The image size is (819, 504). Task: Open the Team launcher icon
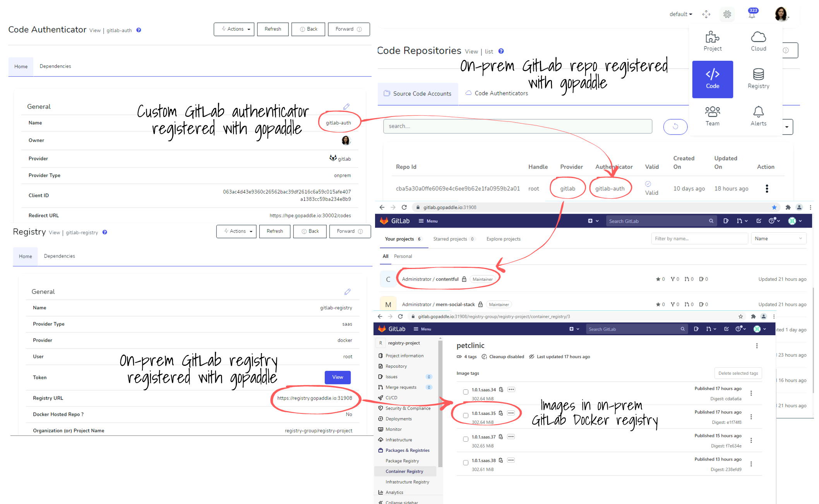[x=712, y=116]
